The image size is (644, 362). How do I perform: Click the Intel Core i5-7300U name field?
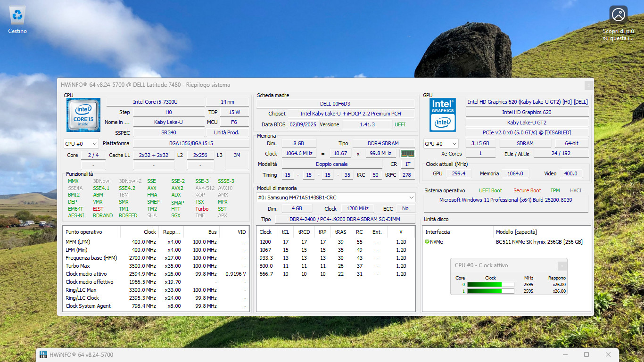click(x=155, y=102)
